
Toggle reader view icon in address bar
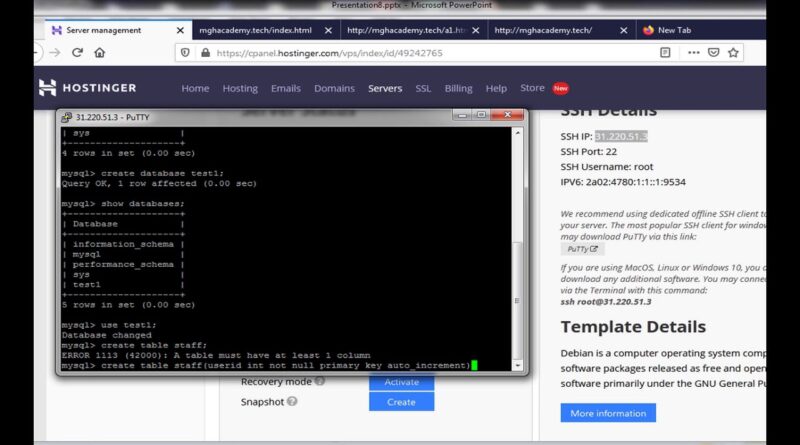point(665,53)
